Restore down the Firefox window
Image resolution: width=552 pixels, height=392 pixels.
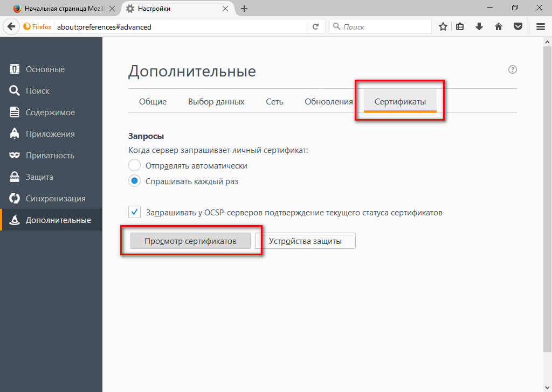pyautogui.click(x=515, y=8)
